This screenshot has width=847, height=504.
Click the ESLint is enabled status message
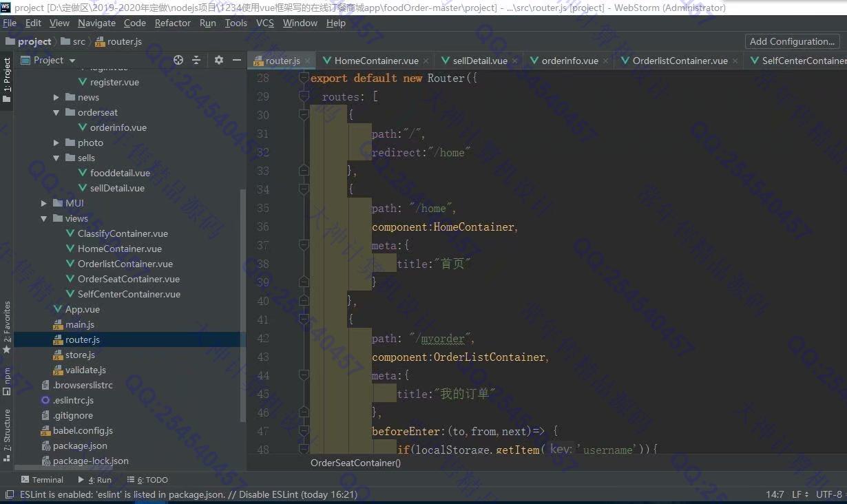(x=189, y=494)
